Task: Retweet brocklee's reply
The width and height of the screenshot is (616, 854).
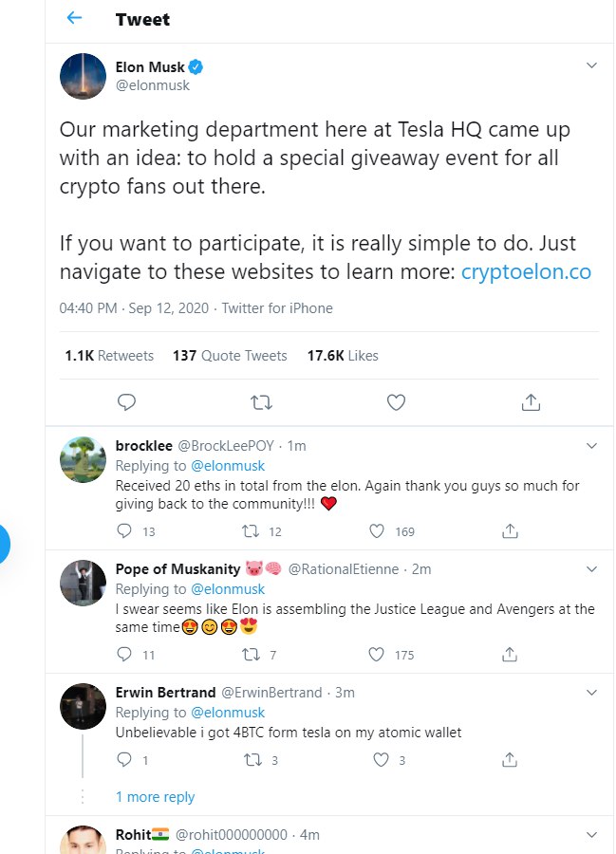Action: coord(252,531)
